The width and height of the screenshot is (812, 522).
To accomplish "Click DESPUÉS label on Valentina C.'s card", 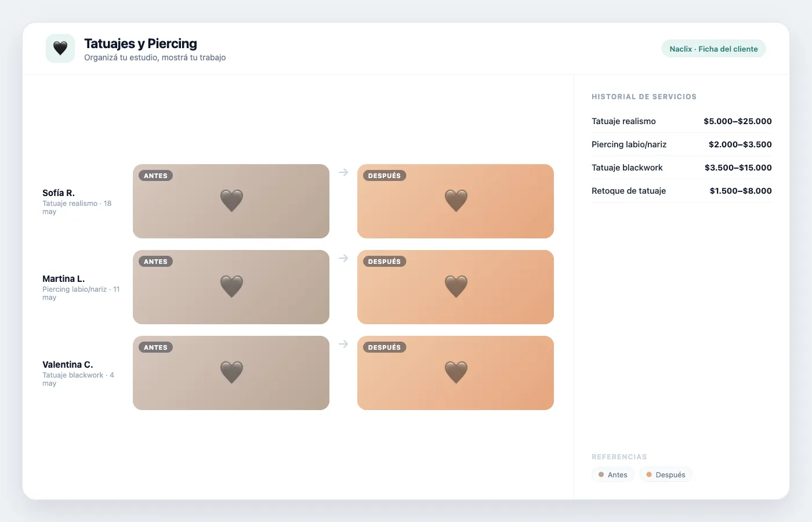I will (x=385, y=347).
